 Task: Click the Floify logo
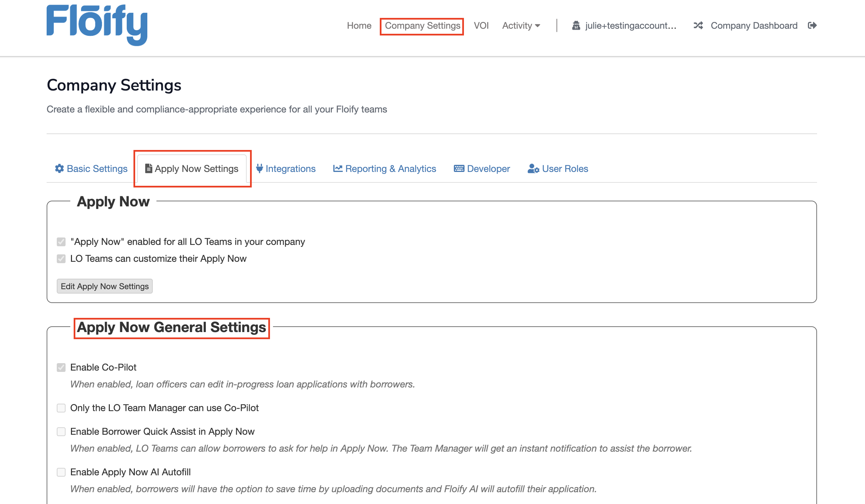(97, 25)
